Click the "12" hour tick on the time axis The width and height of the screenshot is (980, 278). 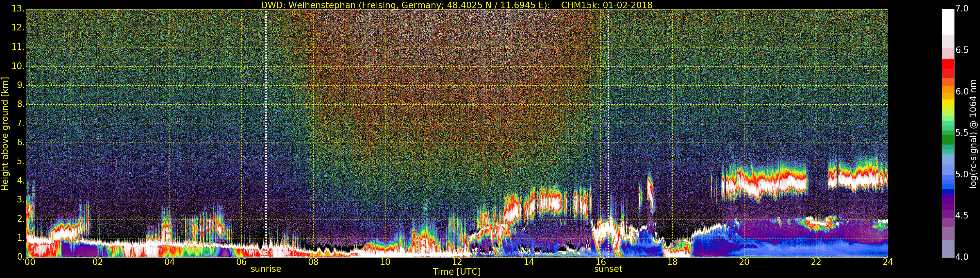457,262
